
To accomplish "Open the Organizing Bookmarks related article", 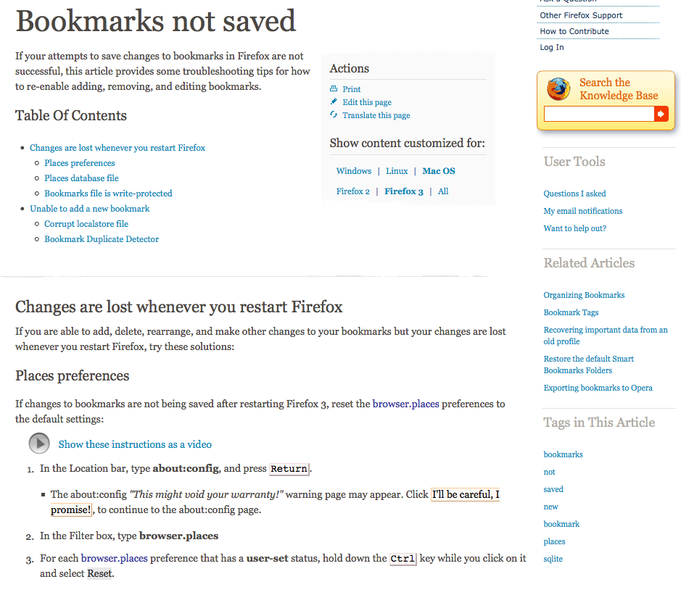I will (x=584, y=295).
